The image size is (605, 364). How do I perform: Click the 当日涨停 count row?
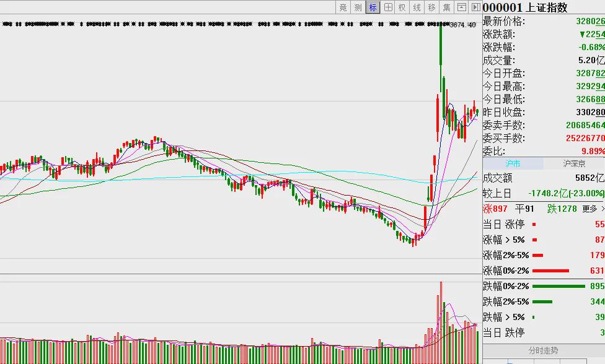(544, 224)
